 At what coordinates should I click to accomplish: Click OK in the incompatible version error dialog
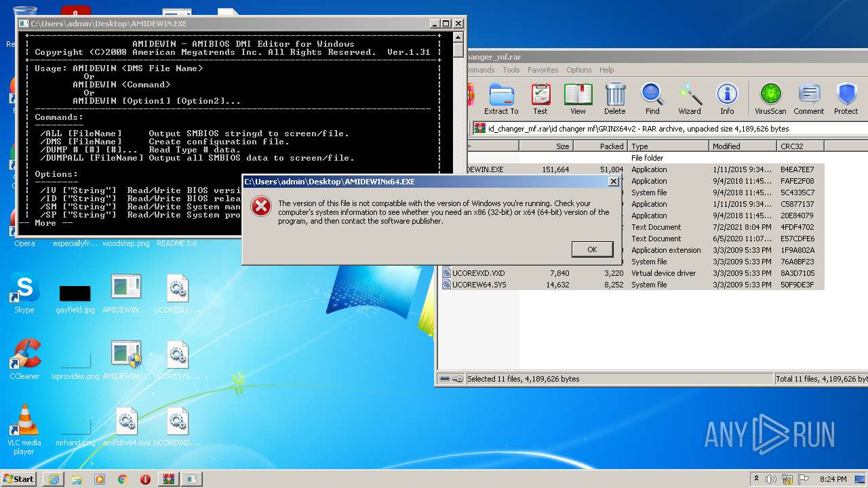(x=592, y=249)
